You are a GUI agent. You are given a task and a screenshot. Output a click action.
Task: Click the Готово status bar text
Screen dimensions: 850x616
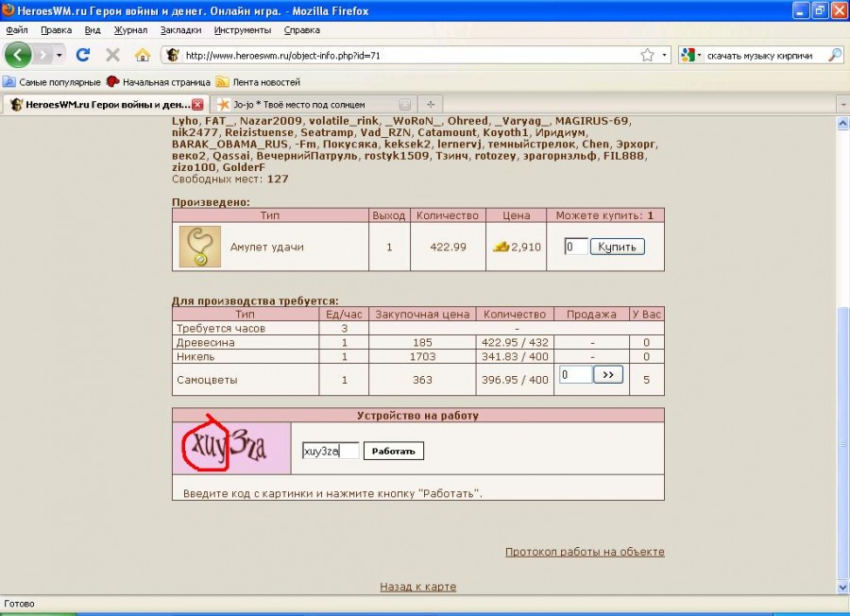tap(19, 604)
